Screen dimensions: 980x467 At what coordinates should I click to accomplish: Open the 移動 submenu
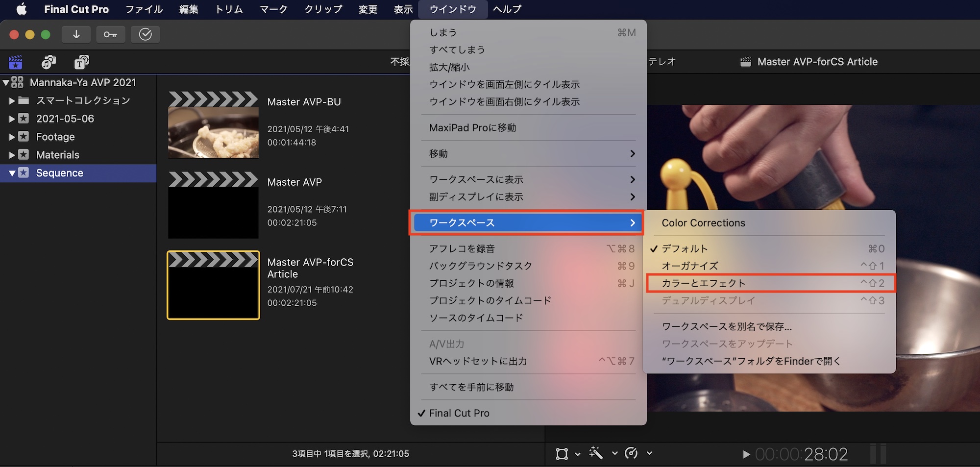(x=528, y=154)
